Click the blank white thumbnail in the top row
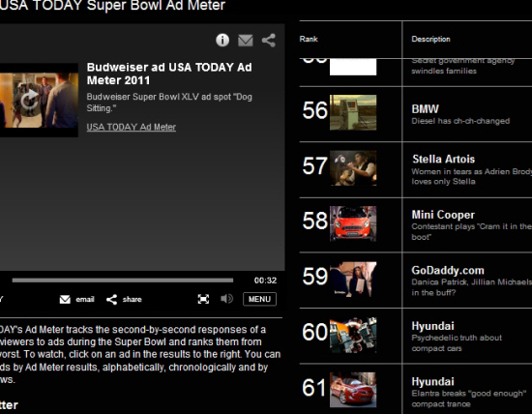532x414 pixels. 353,67
